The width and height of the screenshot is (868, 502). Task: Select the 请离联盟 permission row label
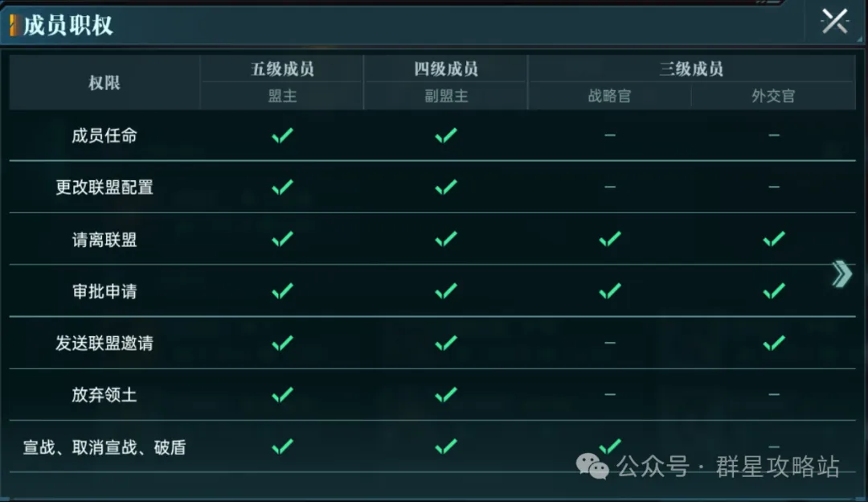coord(104,240)
